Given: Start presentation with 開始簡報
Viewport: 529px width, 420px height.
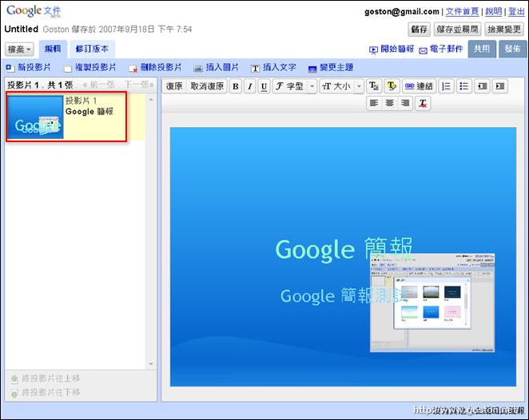Looking at the screenshot, I should [x=392, y=50].
